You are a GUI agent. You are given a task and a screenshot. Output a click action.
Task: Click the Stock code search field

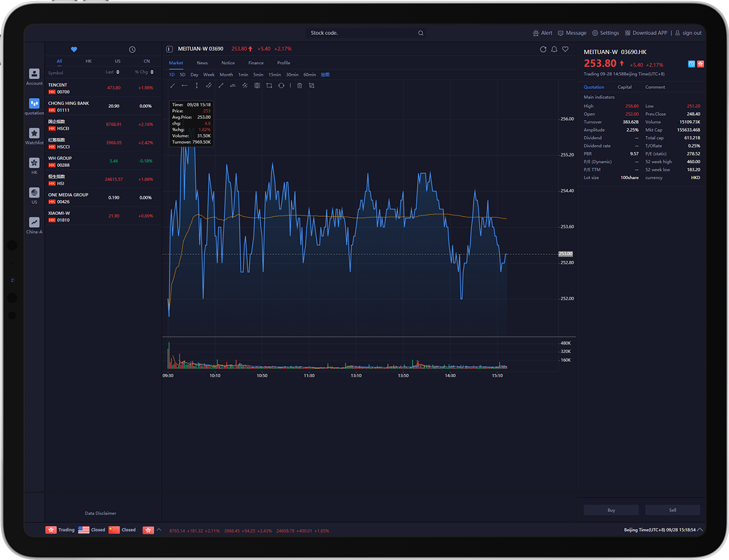[360, 33]
